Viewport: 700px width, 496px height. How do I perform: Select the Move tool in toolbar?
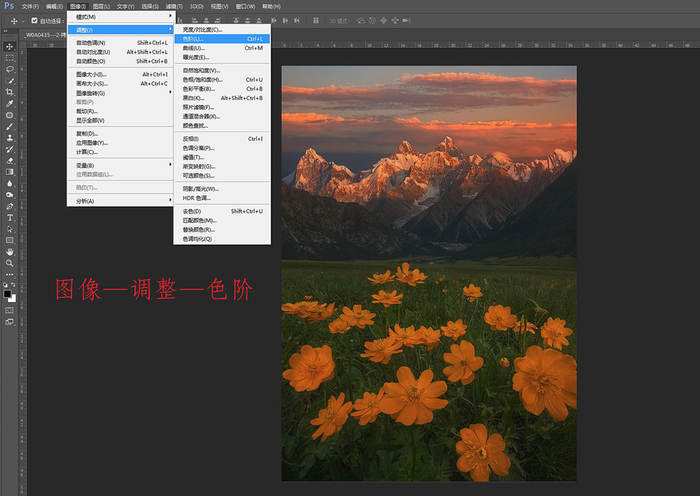10,46
